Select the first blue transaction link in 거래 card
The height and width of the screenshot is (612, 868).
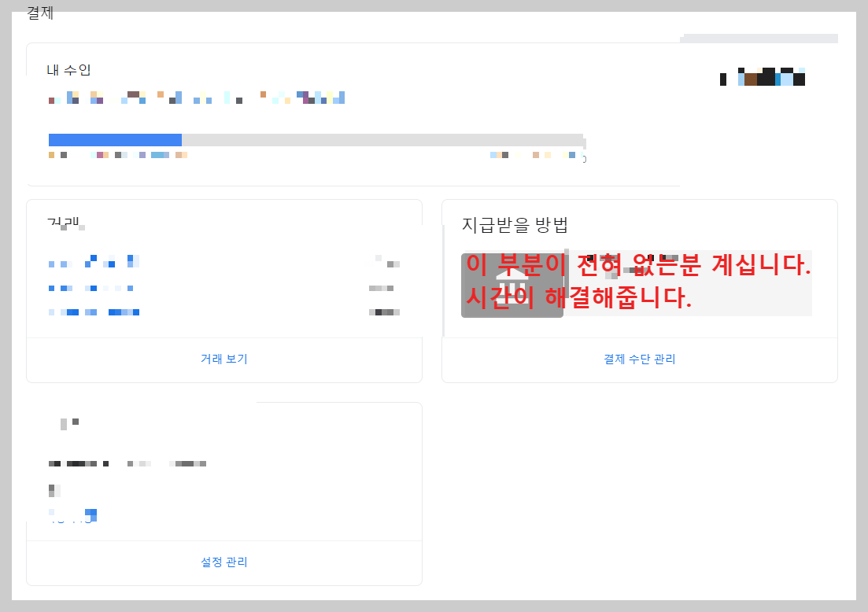click(x=94, y=263)
